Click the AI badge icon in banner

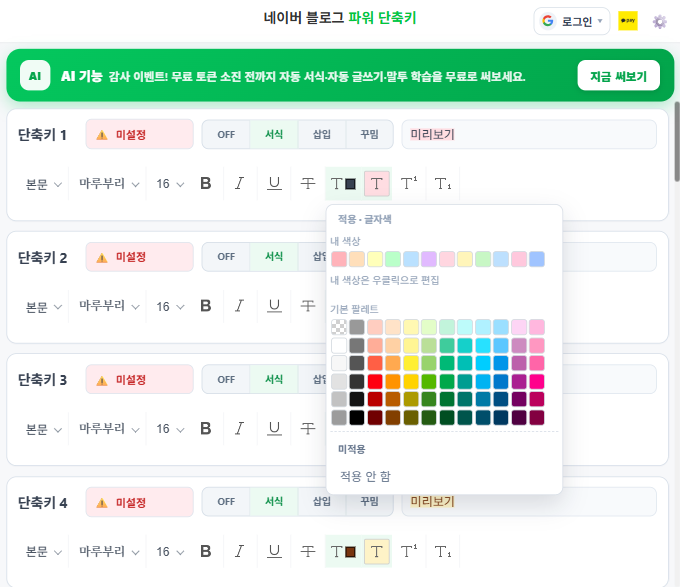tap(35, 76)
